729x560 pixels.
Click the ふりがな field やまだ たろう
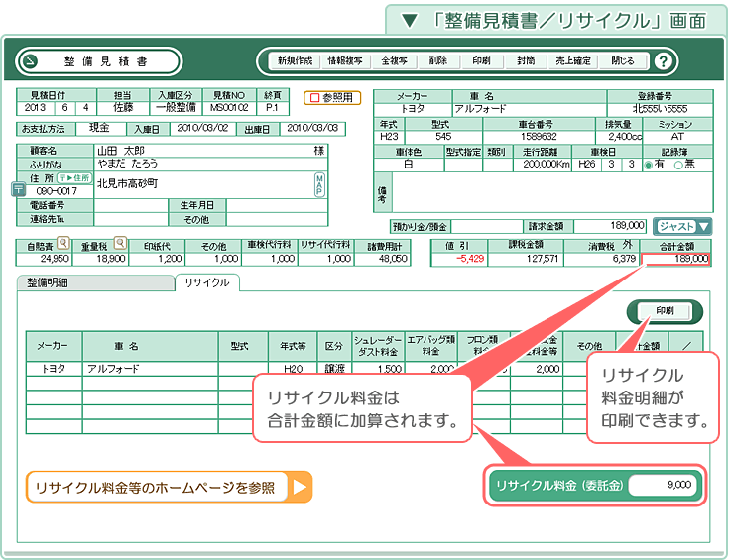point(211,164)
